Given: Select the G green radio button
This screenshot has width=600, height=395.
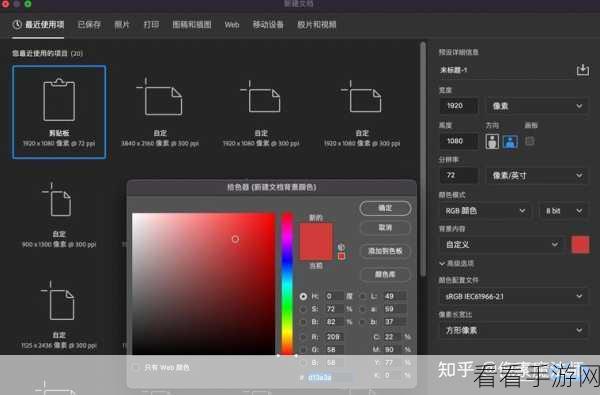Looking at the screenshot, I should pyautogui.click(x=303, y=349).
